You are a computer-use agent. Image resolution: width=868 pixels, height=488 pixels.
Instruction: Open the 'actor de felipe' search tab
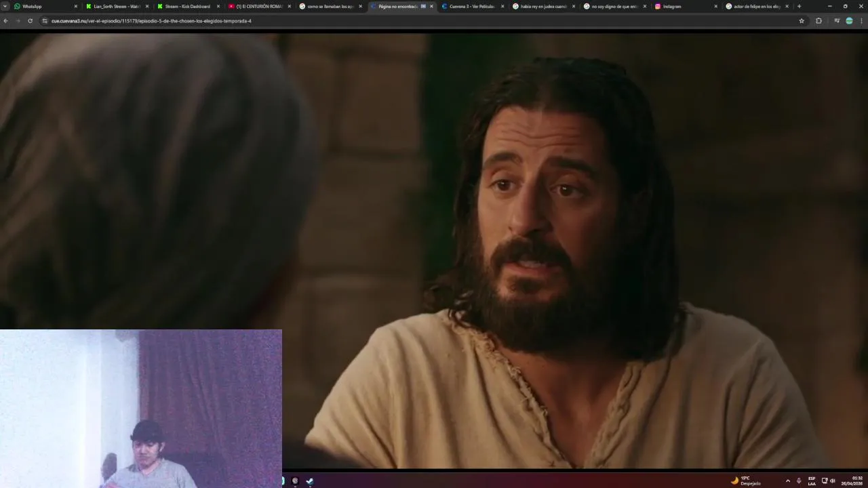[756, 6]
